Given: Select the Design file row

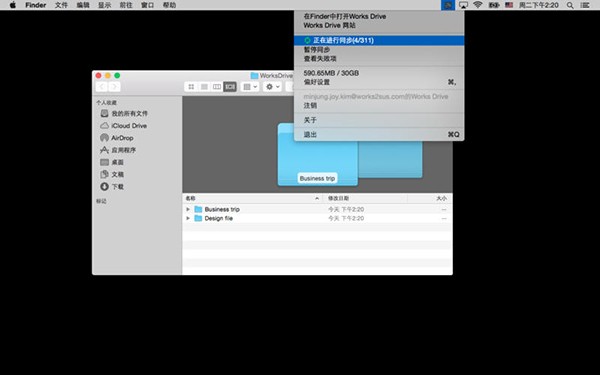Looking at the screenshot, I should click(318, 218).
